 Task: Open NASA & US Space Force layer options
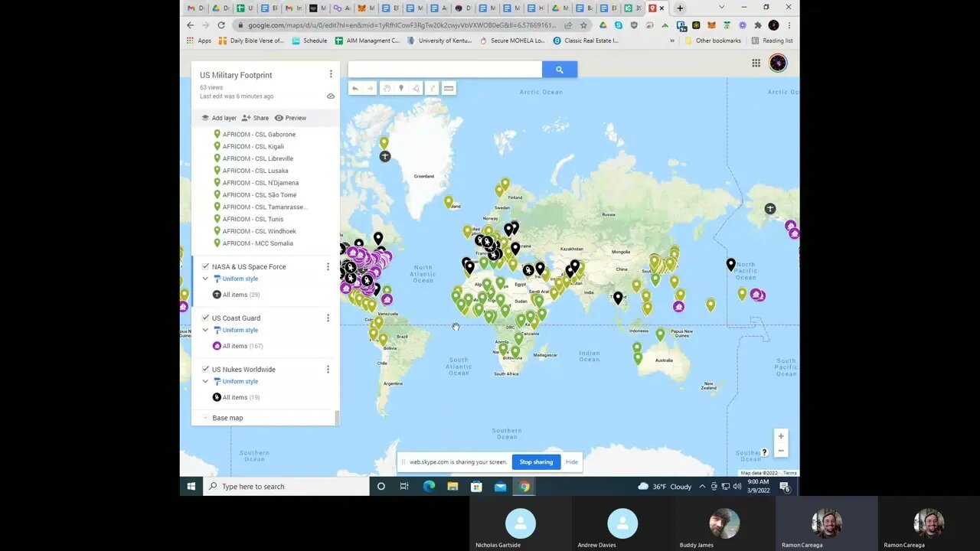(328, 267)
